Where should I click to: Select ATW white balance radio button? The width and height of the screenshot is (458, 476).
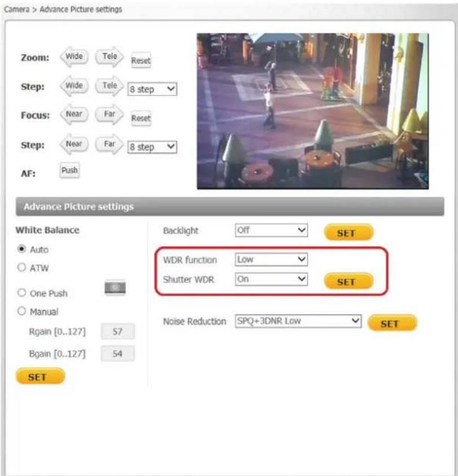21,268
